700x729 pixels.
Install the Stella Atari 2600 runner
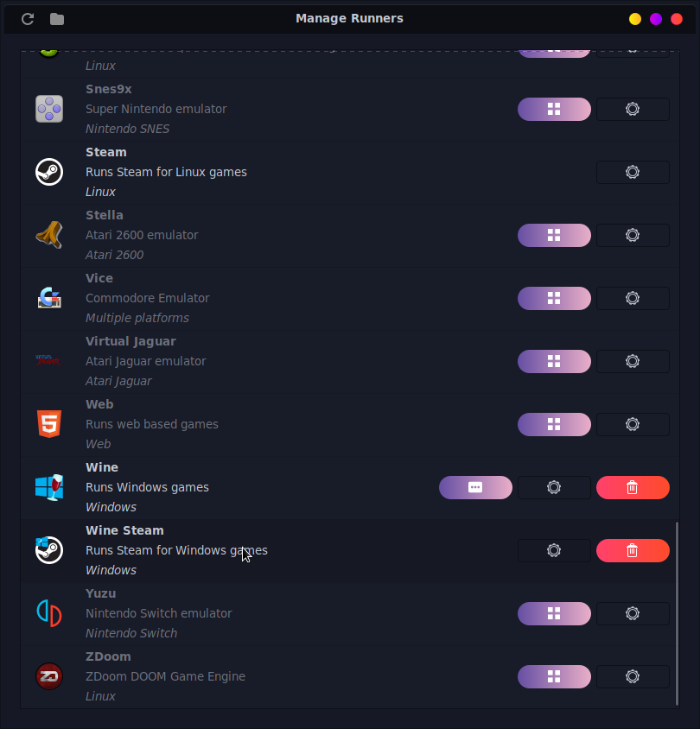(x=554, y=235)
